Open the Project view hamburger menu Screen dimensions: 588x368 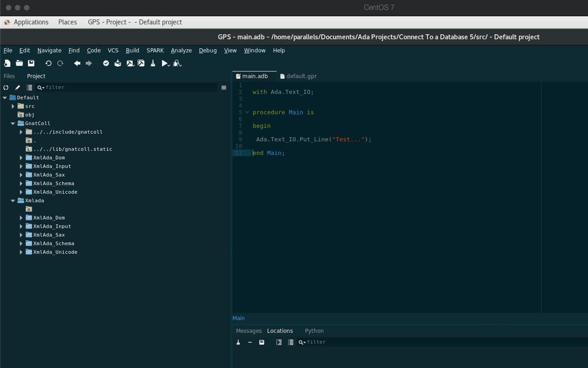pyautogui.click(x=224, y=88)
